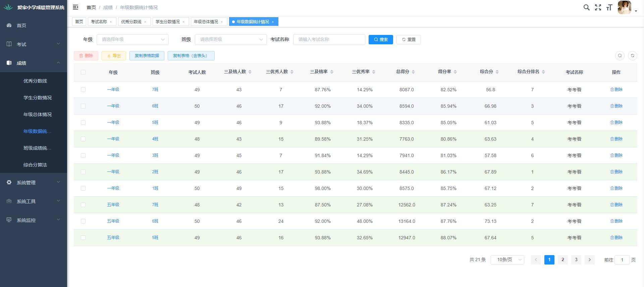Open the 年级 selection dropdown
Image resolution: width=644 pixels, height=287 pixels.
(x=132, y=40)
